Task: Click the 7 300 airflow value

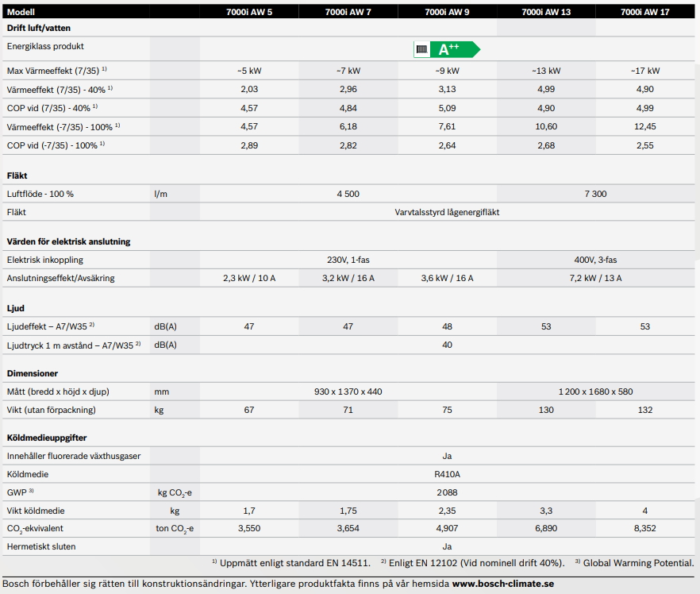Action: point(595,194)
